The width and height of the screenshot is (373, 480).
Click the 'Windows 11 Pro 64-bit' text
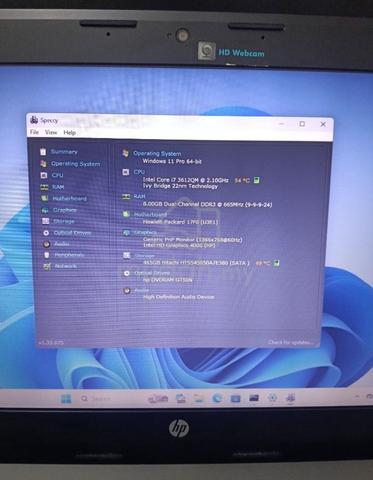172,161
